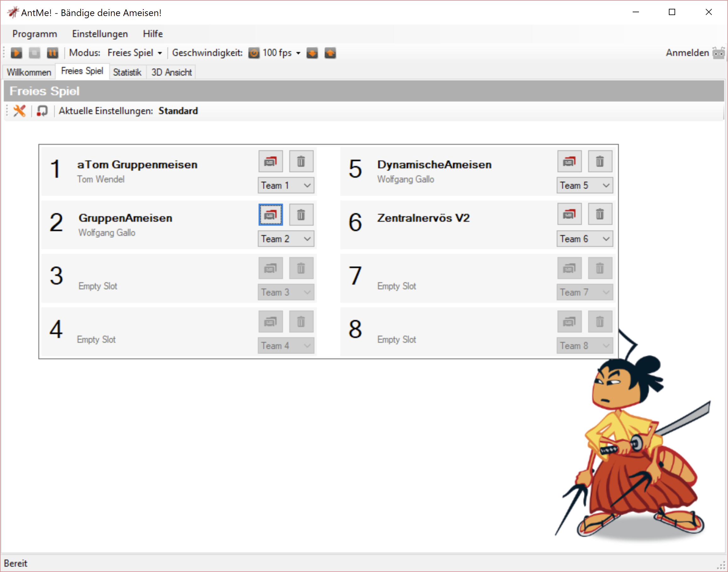Remove Zentralnervös V2 with trash icon

coord(600,214)
